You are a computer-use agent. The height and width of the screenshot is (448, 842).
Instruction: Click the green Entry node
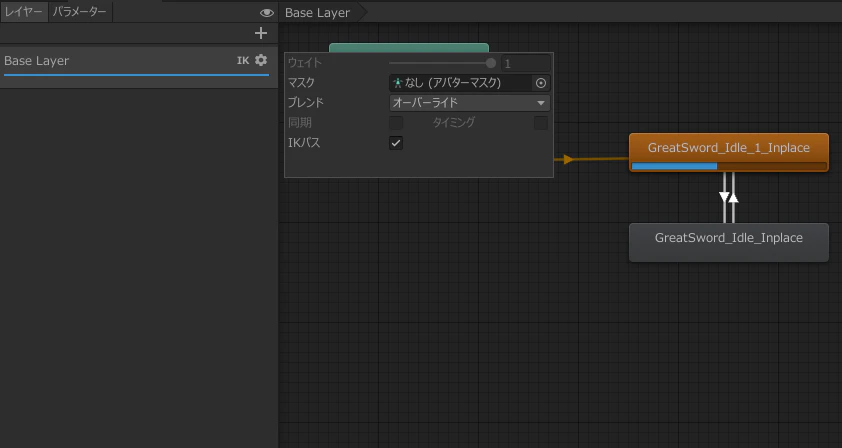pos(409,48)
